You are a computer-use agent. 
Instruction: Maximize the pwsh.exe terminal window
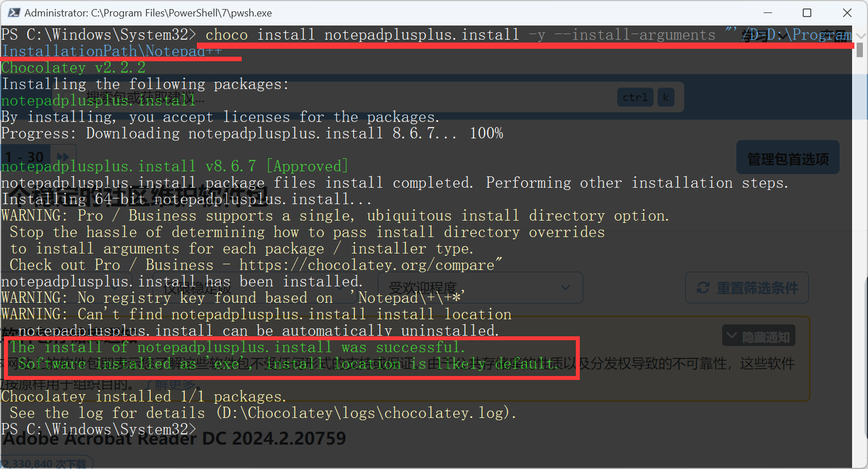tap(807, 12)
